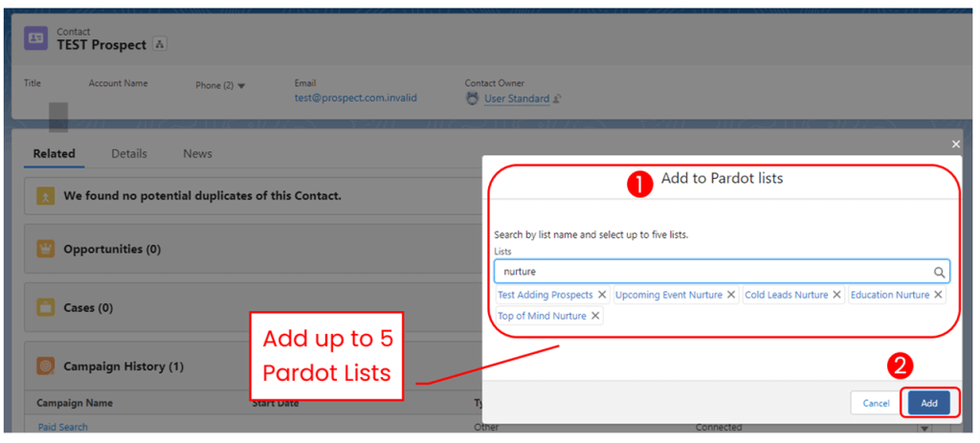Click the change owner icon
Screen dimensions: 980x443
click(556, 99)
